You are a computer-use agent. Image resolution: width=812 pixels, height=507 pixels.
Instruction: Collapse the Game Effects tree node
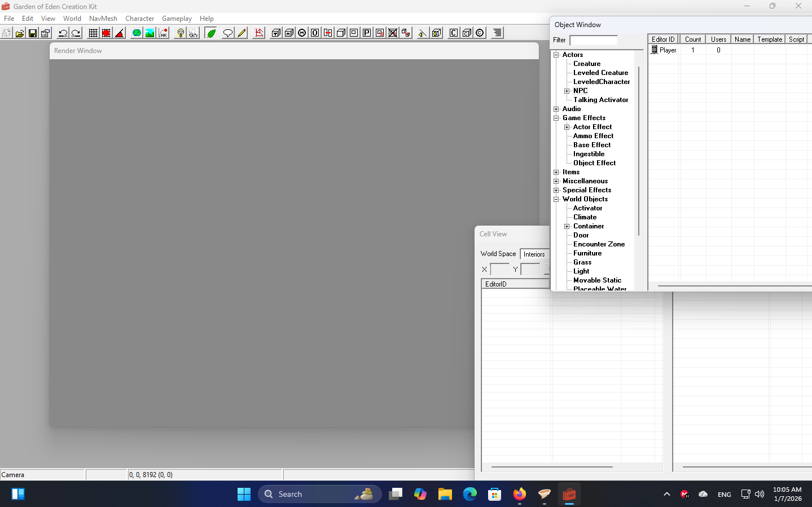(556, 118)
